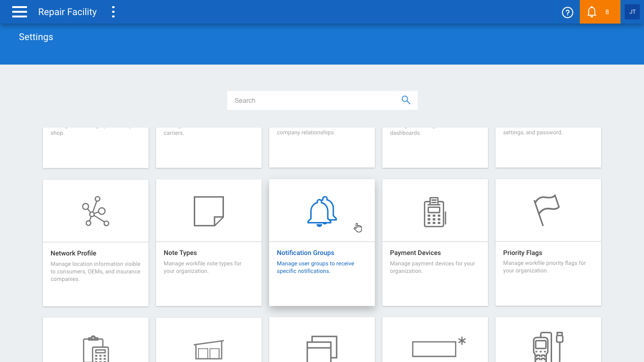
Task: Click the help question mark icon
Action: [567, 12]
